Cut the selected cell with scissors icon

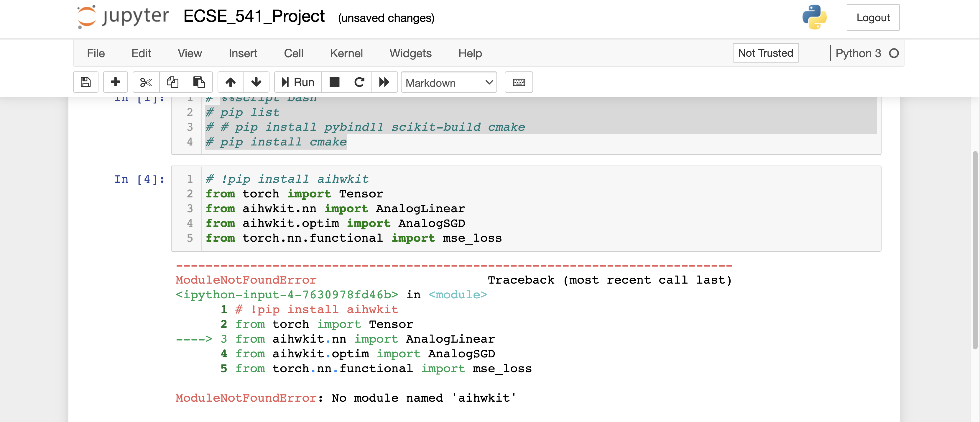(146, 82)
